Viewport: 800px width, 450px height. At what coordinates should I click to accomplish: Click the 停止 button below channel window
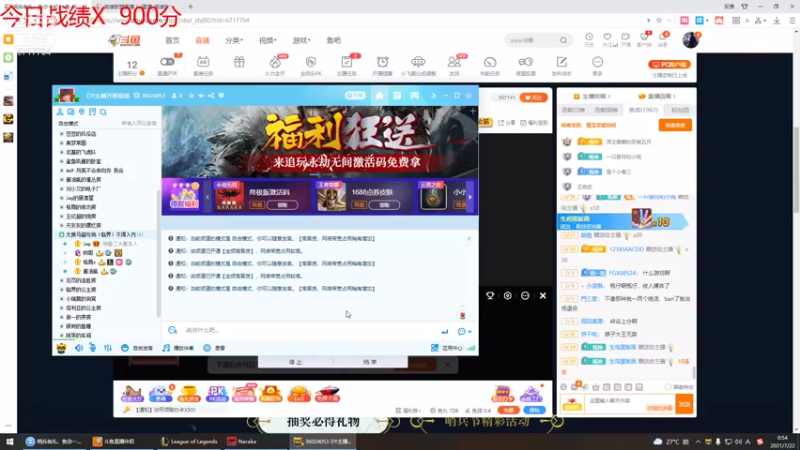tap(295, 362)
